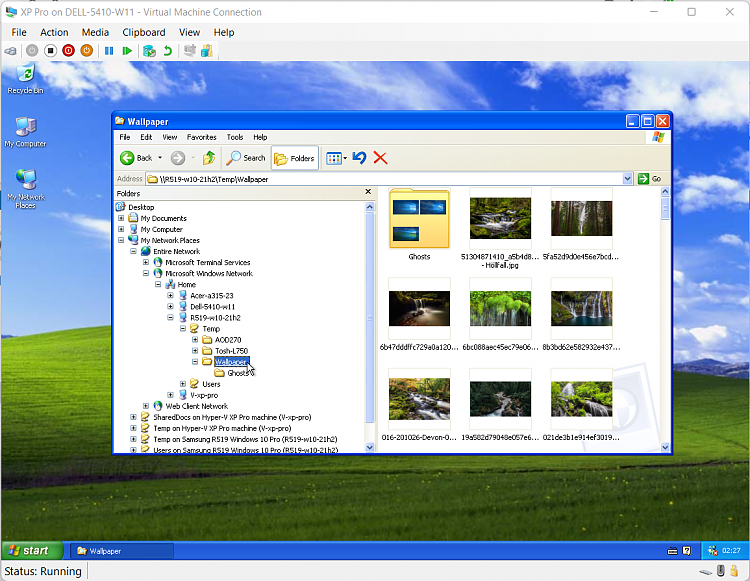Collapse the My Network Places node
Viewport: 750px width, 581px height.
(x=121, y=240)
